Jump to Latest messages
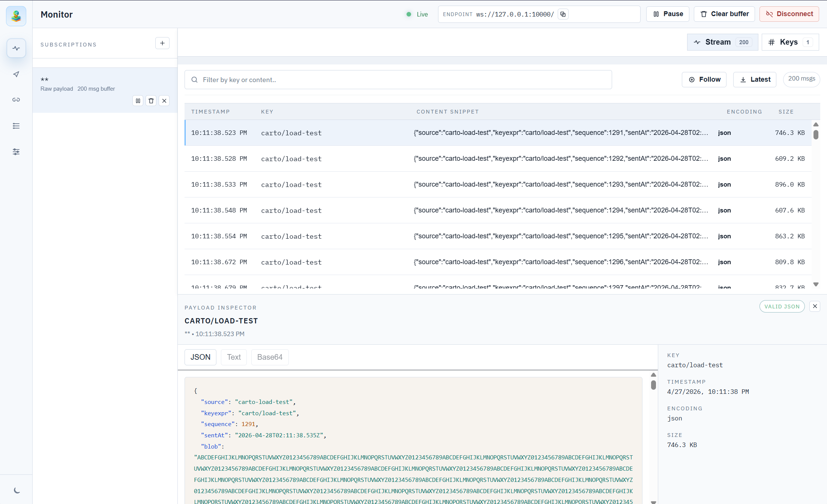 point(755,79)
